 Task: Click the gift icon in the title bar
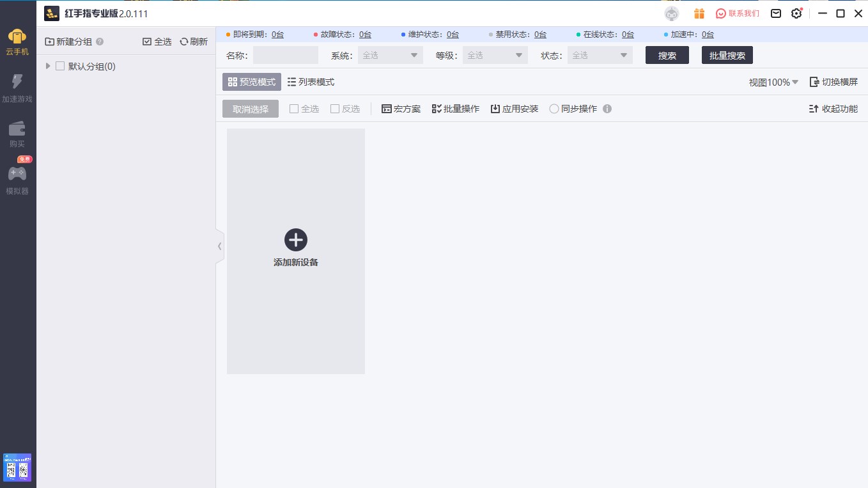tap(699, 13)
